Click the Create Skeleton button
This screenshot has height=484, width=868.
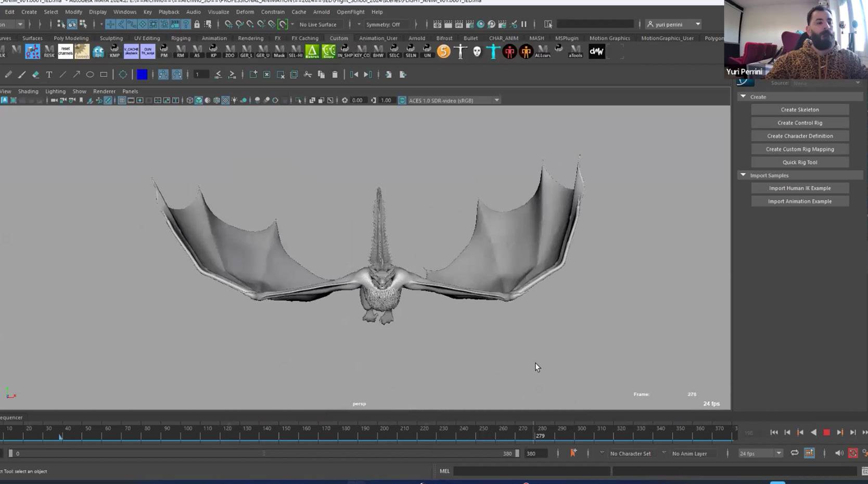(799, 110)
